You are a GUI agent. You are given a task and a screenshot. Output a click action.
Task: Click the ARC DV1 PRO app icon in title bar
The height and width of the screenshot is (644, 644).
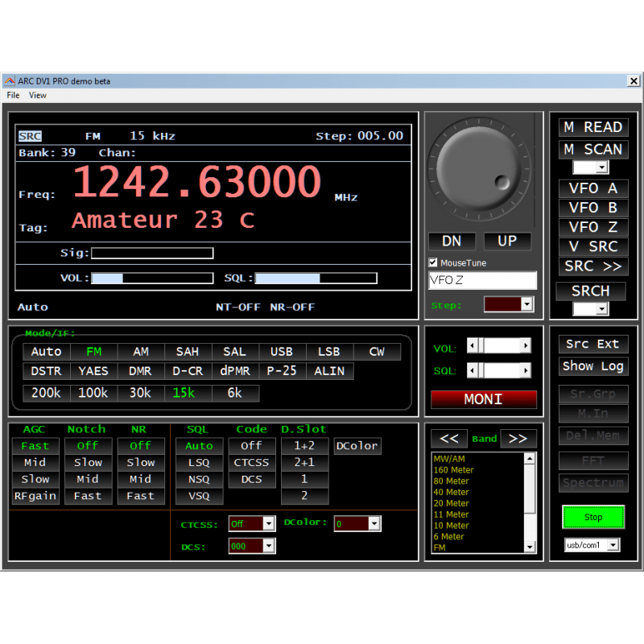coord(10,81)
